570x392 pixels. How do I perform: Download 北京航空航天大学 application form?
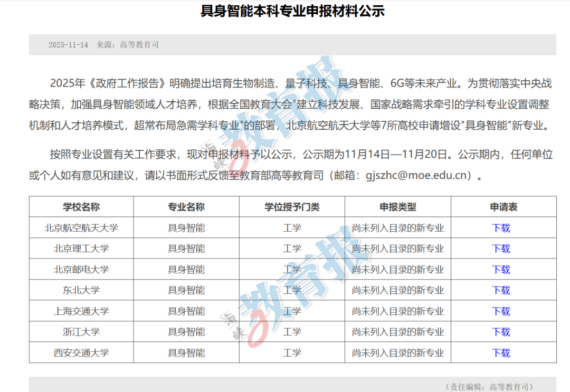501,228
